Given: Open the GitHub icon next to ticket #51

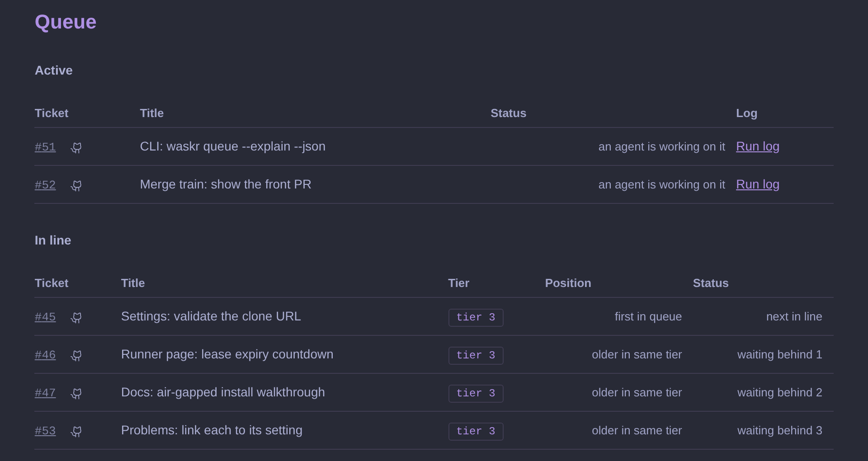Looking at the screenshot, I should tap(76, 148).
